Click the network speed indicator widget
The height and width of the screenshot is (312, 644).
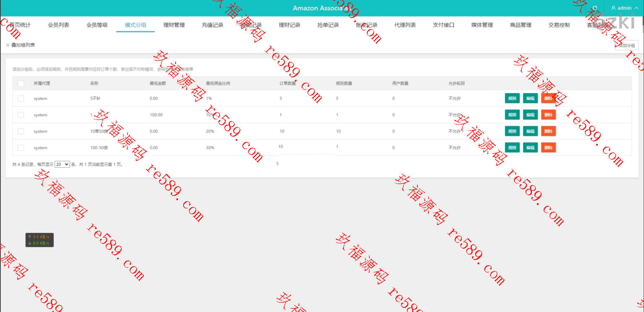[x=39, y=240]
